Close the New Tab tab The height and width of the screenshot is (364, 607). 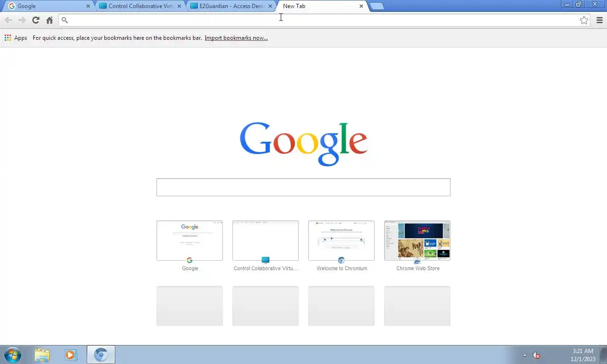pyautogui.click(x=361, y=6)
